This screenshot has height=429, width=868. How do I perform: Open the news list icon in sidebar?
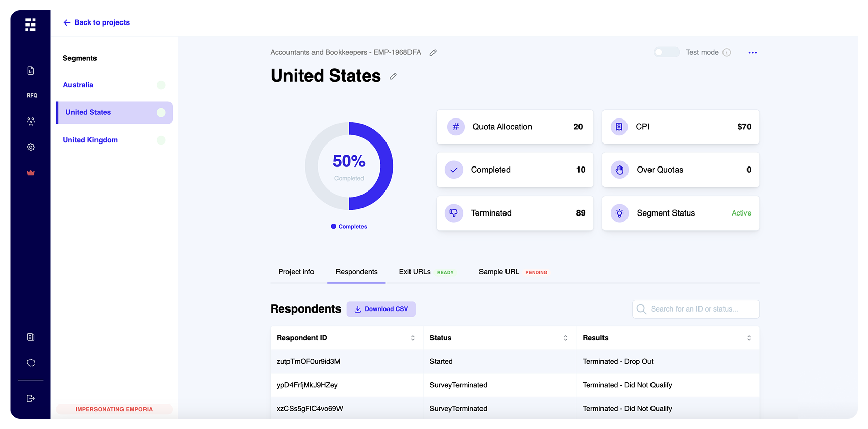point(31,337)
